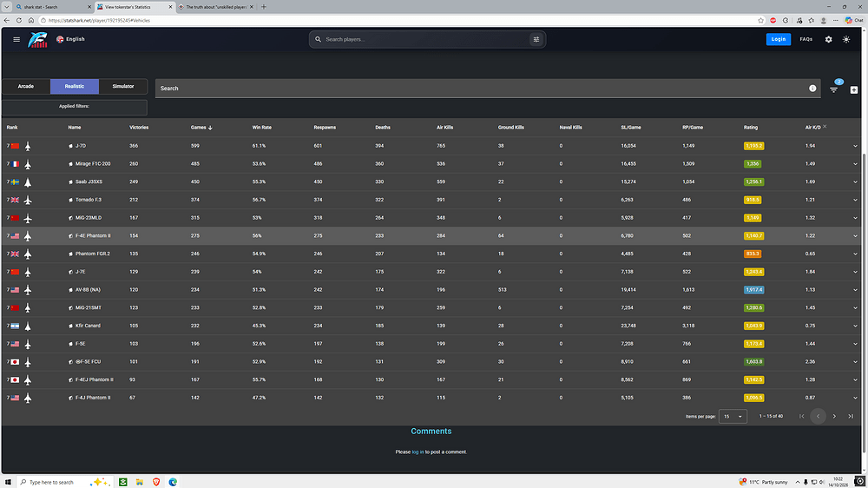Sort table by Rating header
The image size is (868, 488).
751,128
